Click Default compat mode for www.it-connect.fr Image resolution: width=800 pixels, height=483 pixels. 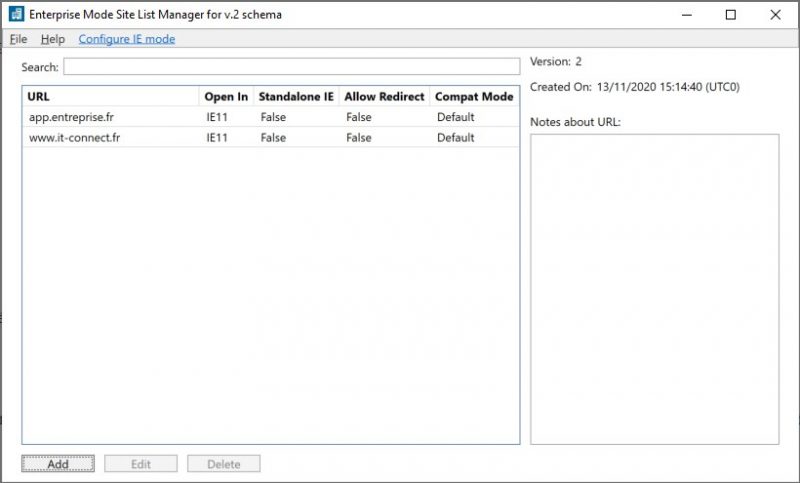pyautogui.click(x=456, y=137)
